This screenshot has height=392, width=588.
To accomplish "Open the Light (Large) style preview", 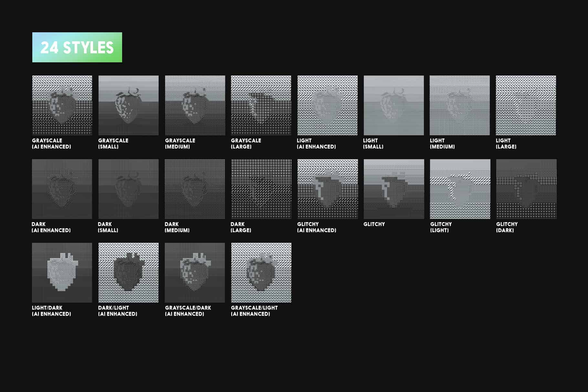I will tap(526, 105).
